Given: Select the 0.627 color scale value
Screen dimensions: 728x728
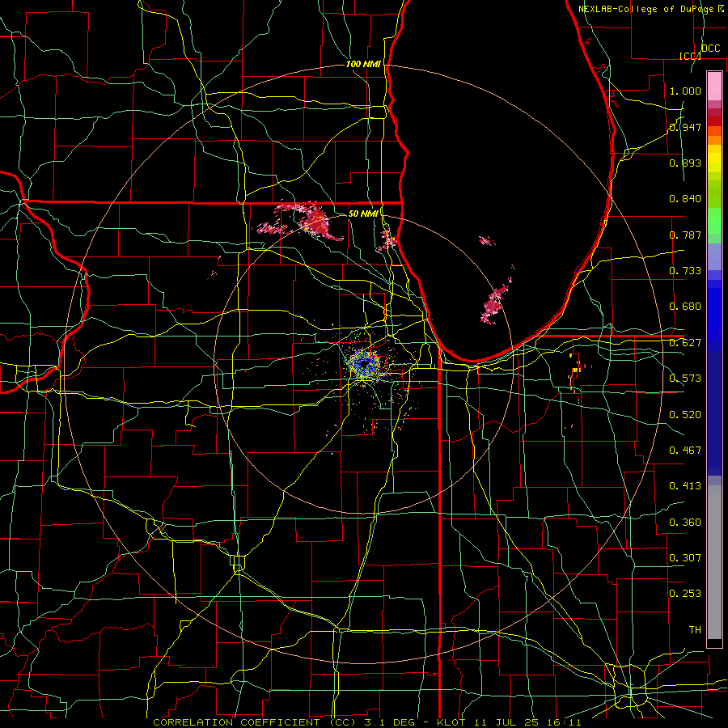Looking at the screenshot, I should pos(685,343).
